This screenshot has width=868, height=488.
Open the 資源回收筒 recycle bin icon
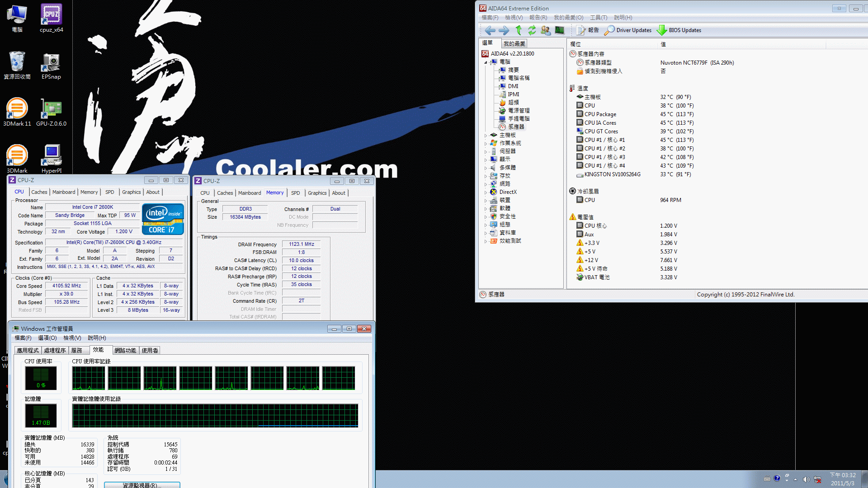click(17, 66)
